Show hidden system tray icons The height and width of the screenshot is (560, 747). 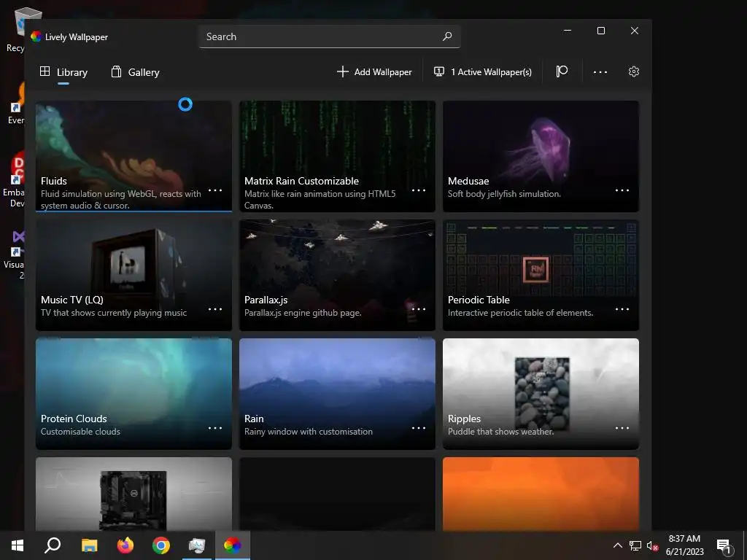(x=617, y=545)
